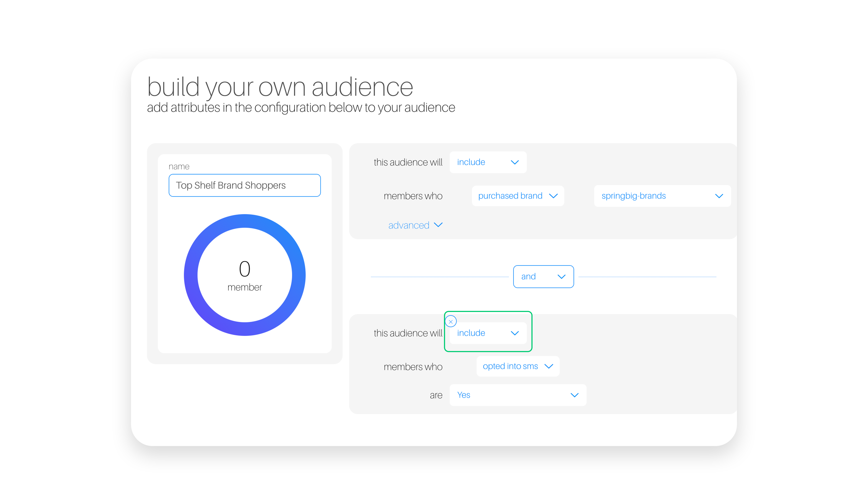Open the 'opted into sms' dropdown
The width and height of the screenshot is (868, 489).
(518, 366)
